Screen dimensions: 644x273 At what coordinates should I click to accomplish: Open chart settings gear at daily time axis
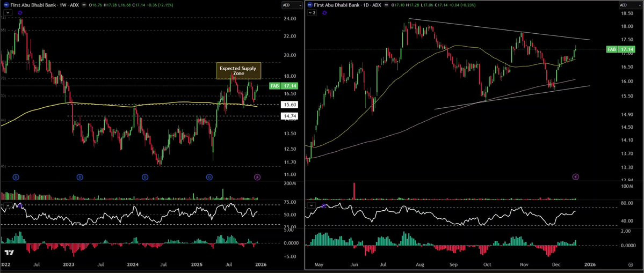click(x=630, y=265)
